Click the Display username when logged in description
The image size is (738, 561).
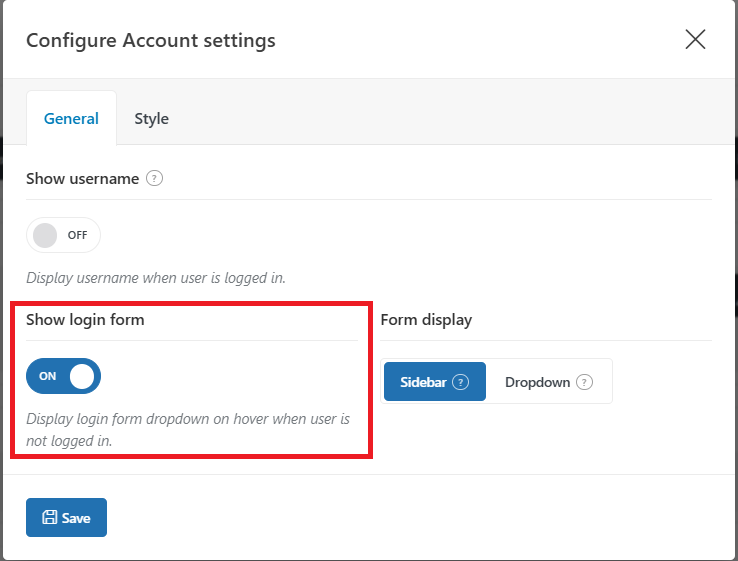[156, 278]
